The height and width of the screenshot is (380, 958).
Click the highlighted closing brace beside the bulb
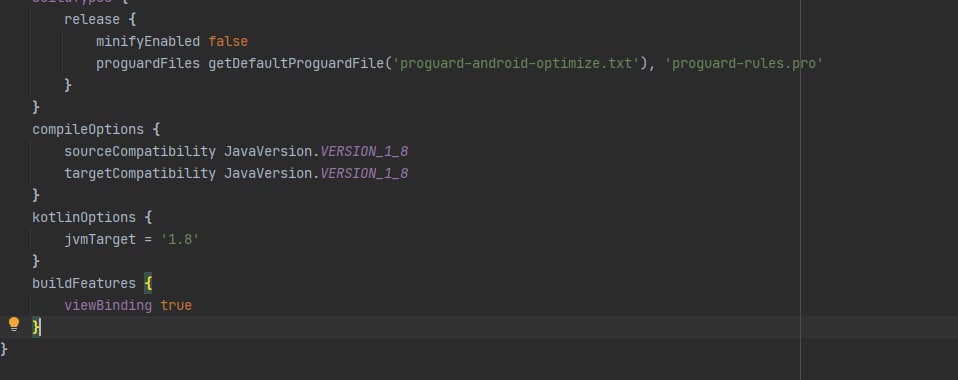[36, 327]
